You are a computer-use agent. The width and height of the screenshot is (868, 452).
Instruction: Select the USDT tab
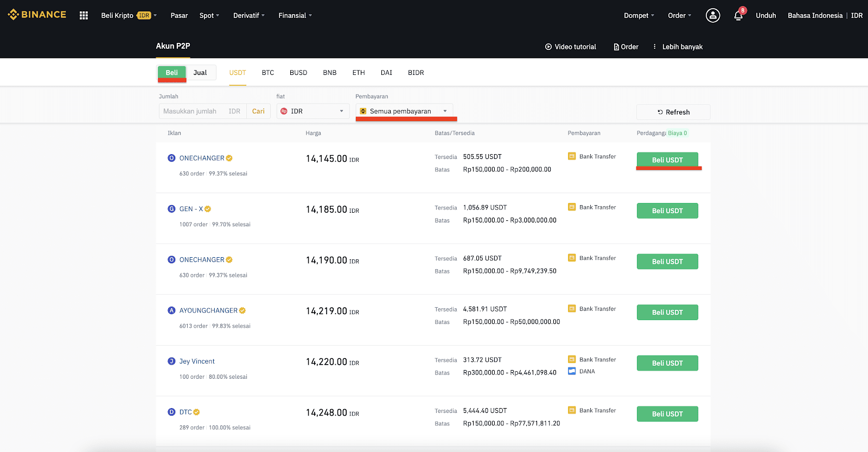click(238, 73)
